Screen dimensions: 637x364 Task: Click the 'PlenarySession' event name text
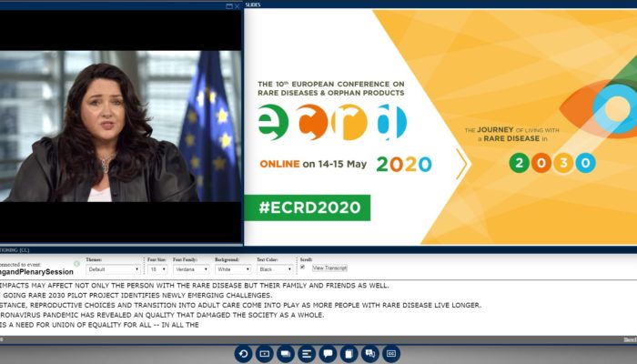tap(36, 272)
